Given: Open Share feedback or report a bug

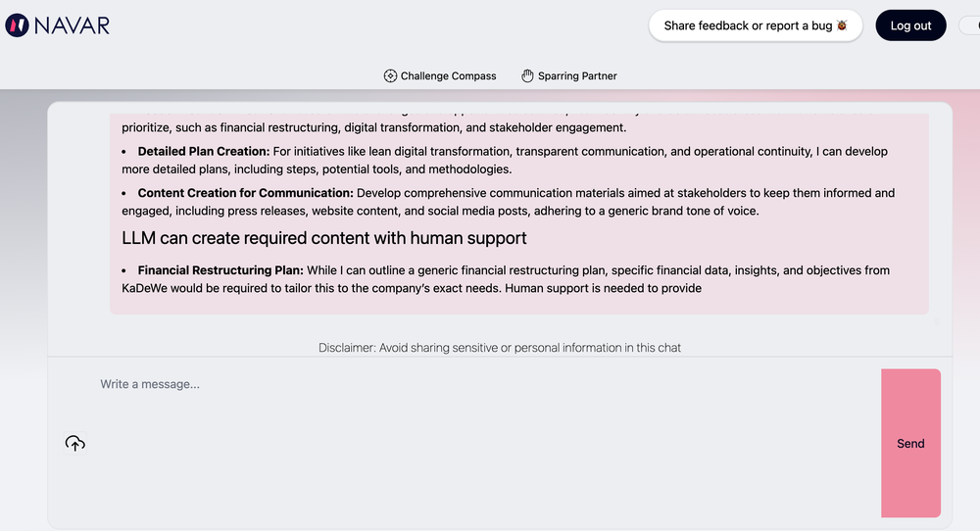Looking at the screenshot, I should pyautogui.click(x=755, y=25).
